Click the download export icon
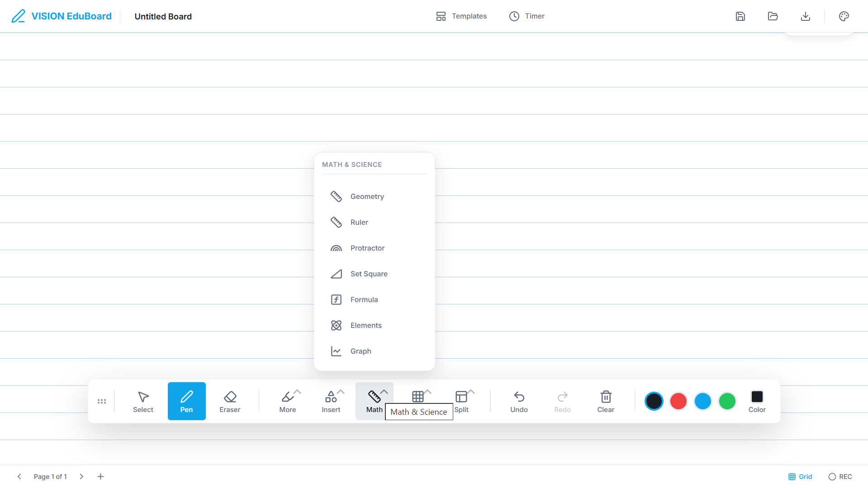 click(x=806, y=16)
